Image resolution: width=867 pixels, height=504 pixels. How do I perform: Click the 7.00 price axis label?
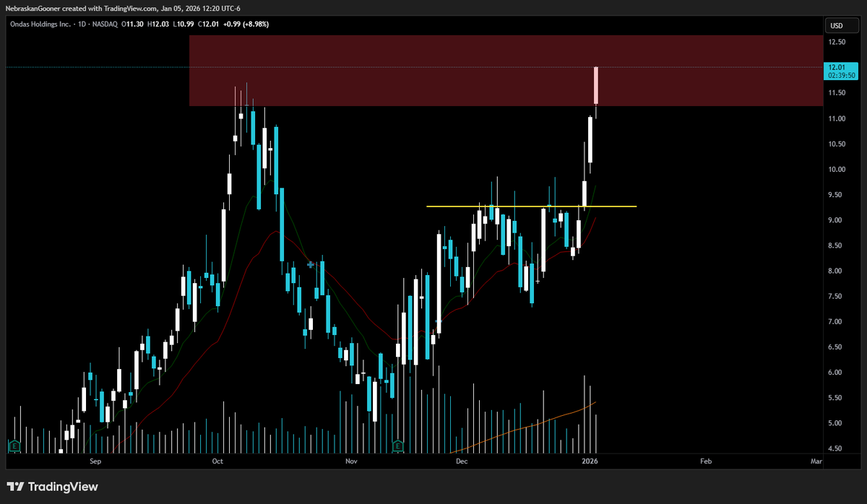(x=837, y=321)
